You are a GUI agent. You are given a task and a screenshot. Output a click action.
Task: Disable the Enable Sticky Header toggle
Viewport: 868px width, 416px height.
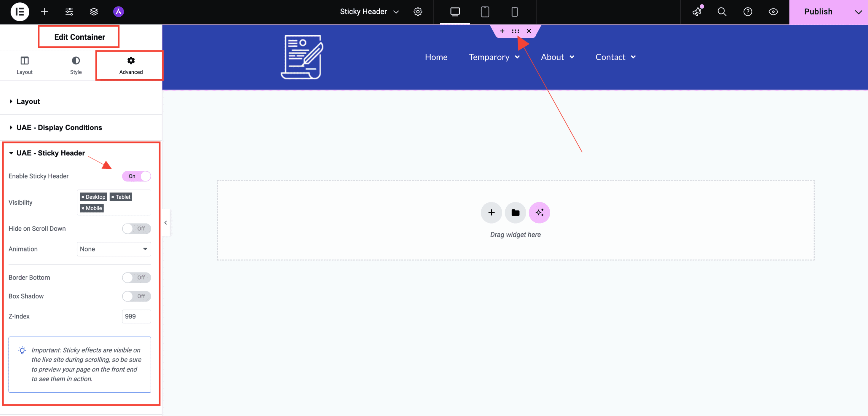click(x=136, y=176)
